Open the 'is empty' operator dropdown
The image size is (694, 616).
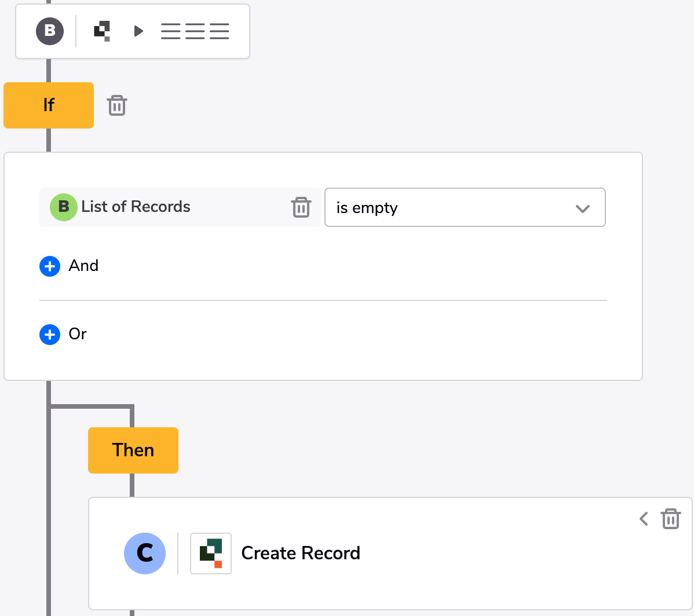point(465,207)
